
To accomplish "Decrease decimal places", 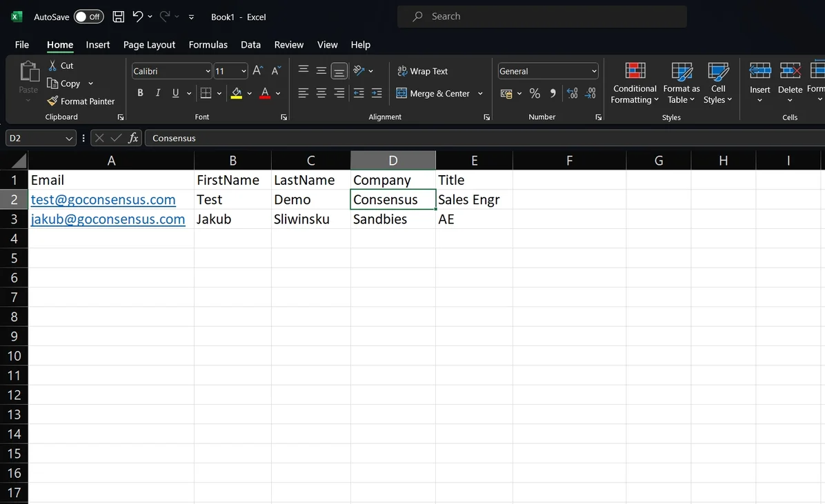I will (590, 93).
